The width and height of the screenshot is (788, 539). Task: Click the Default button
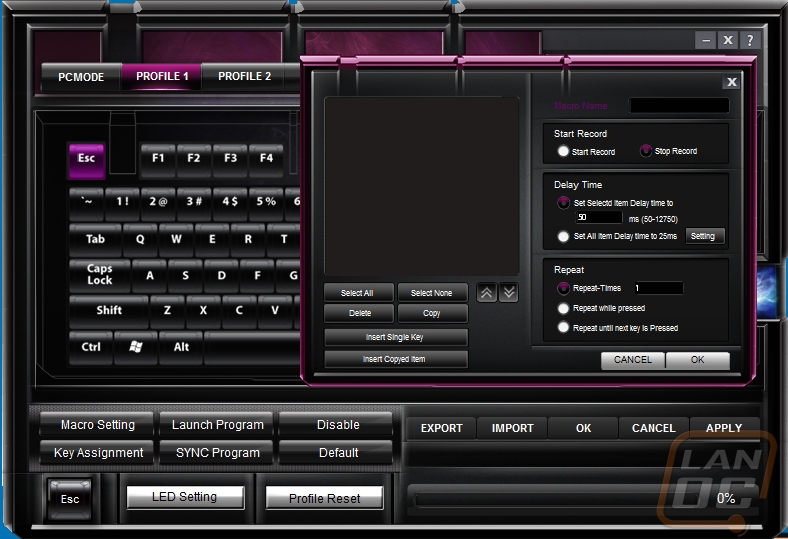336,453
